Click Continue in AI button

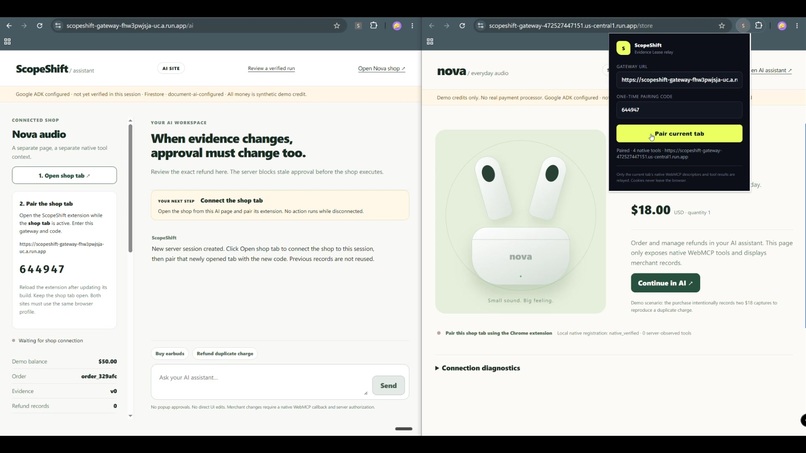point(665,283)
